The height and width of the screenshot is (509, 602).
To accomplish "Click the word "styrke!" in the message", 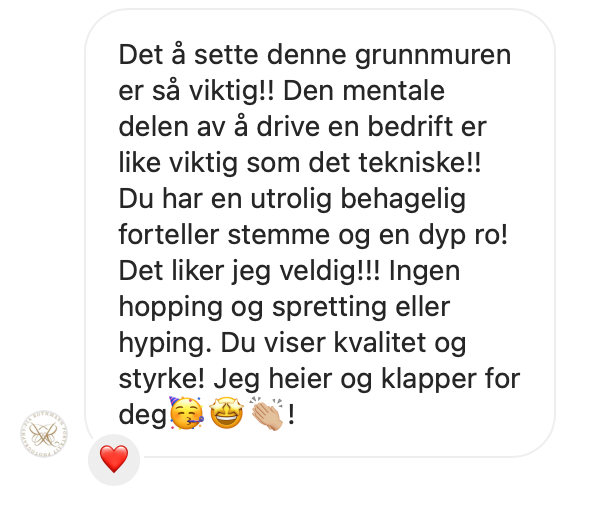I will pyautogui.click(x=162, y=380).
